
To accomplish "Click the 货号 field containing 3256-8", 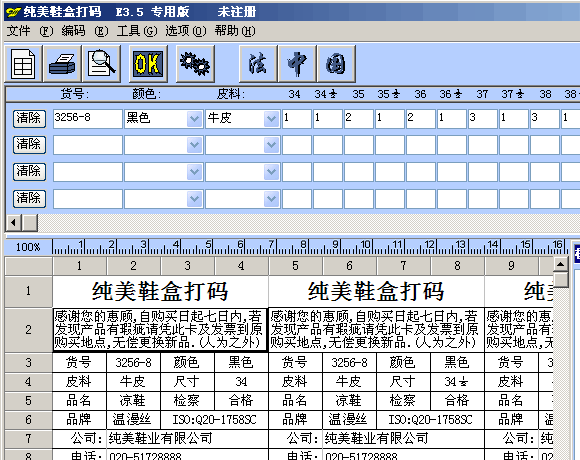I will point(88,119).
